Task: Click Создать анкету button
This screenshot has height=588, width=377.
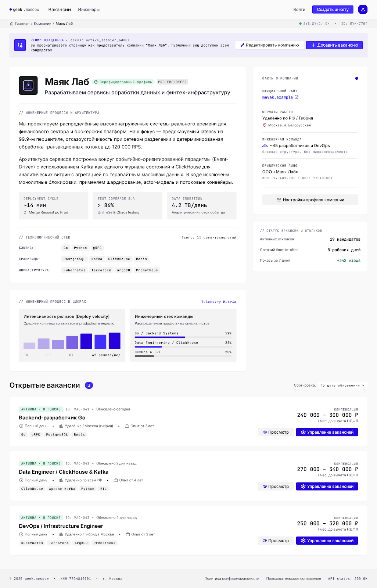Action: (333, 10)
